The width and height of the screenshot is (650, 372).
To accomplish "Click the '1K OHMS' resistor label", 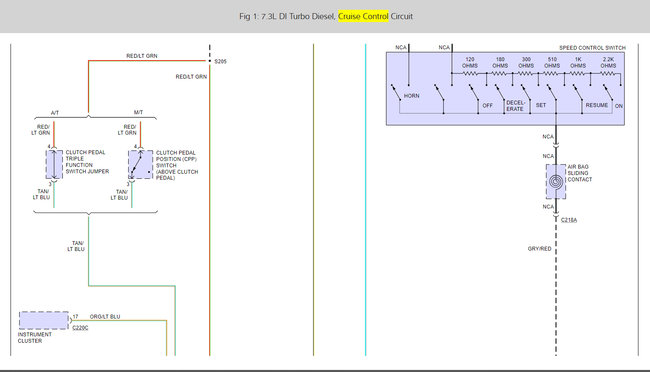I will pos(578,63).
